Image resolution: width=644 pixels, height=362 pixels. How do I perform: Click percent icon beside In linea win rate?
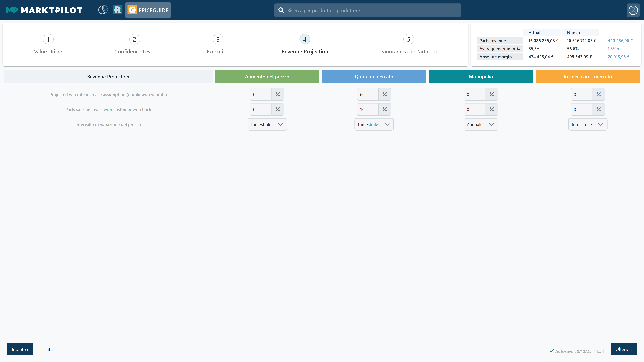tap(598, 94)
